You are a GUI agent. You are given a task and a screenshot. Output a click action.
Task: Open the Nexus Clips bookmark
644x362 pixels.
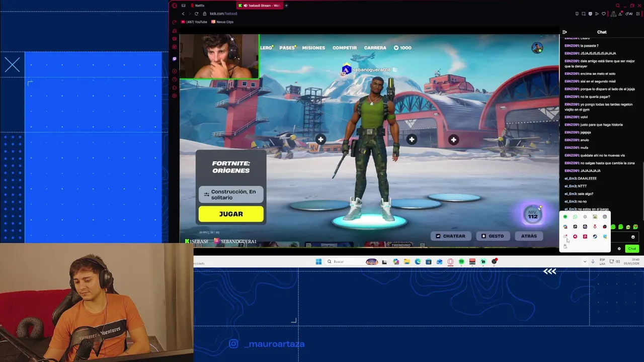click(222, 22)
